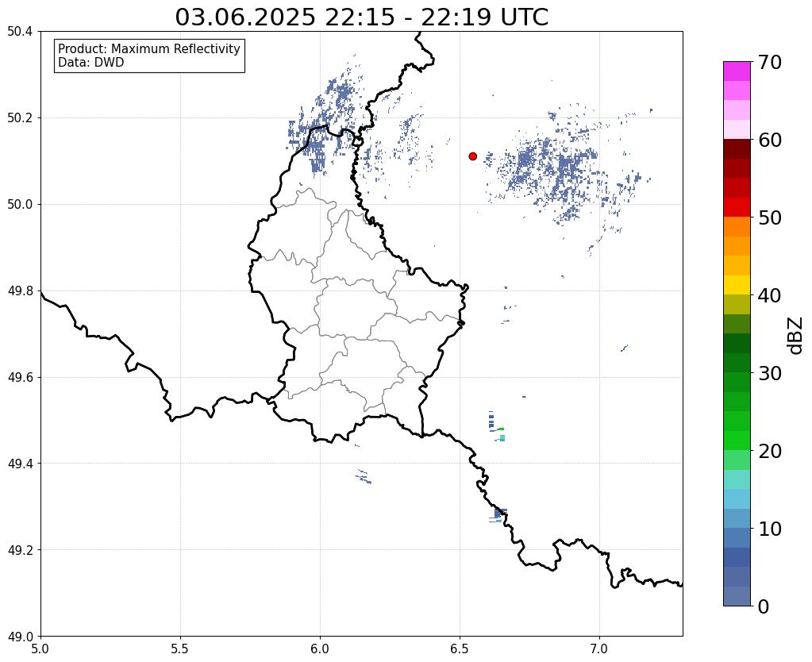
Task: Click the bright red swatch just above 50
Action: (737, 207)
